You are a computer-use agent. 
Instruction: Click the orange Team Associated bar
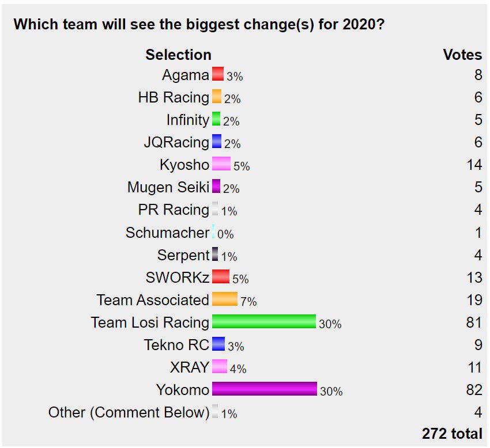(x=225, y=299)
